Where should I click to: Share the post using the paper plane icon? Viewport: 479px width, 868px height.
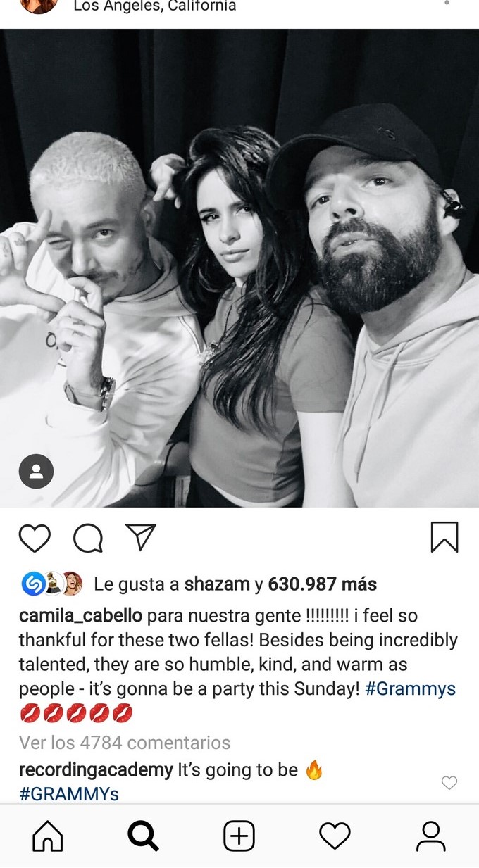tap(140, 537)
